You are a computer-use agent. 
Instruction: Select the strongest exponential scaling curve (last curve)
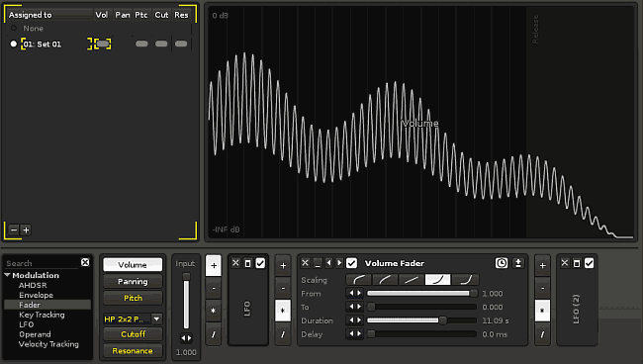[x=465, y=280]
